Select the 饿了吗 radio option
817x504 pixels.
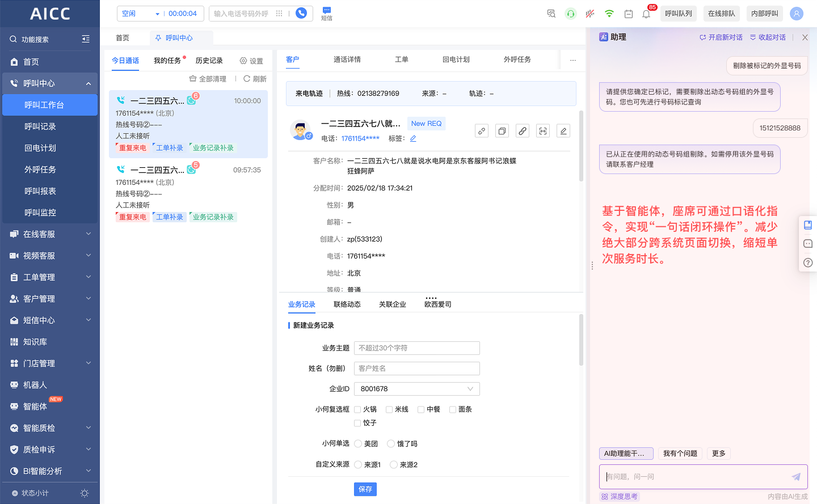(391, 444)
